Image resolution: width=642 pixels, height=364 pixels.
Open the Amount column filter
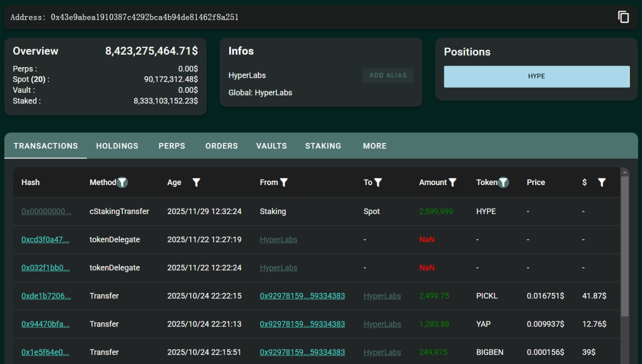(453, 183)
